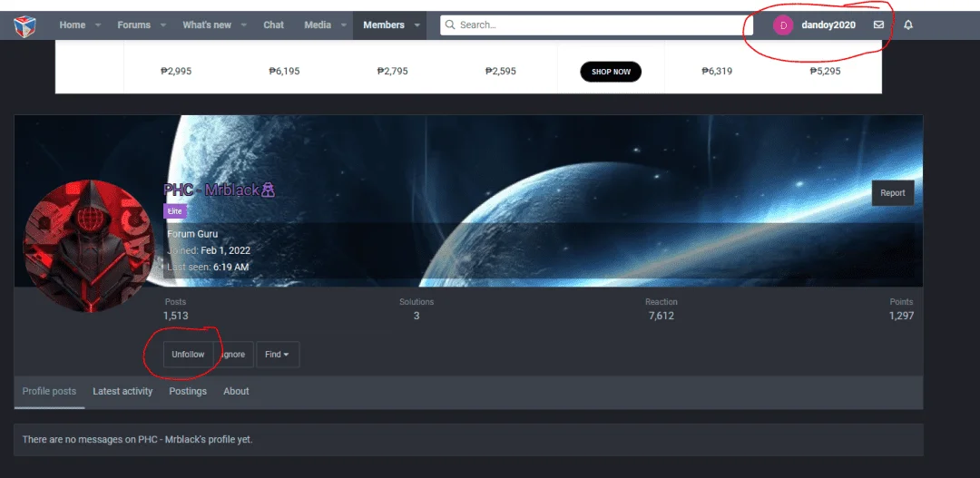Click the Joined date Feb 1, 2022

[x=226, y=250]
